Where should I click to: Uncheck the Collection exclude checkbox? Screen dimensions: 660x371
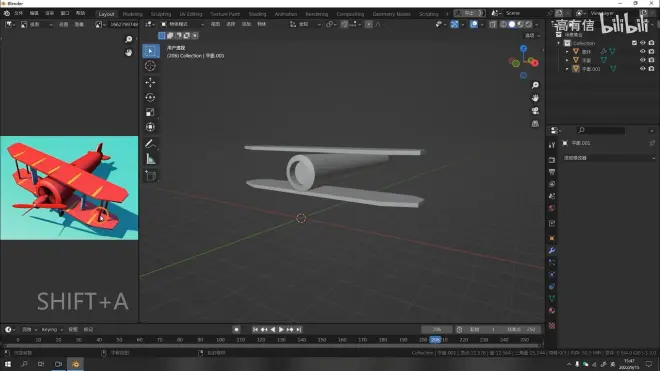tap(634, 43)
